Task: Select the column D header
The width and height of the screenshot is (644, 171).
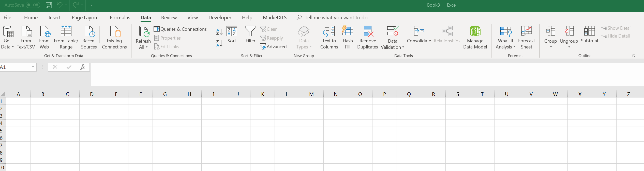Action: click(92, 94)
